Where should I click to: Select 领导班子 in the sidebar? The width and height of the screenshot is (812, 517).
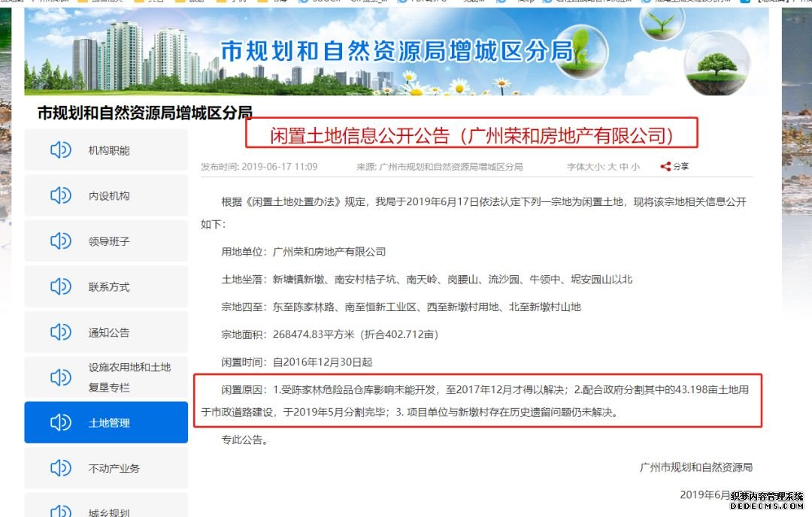pyautogui.click(x=106, y=241)
